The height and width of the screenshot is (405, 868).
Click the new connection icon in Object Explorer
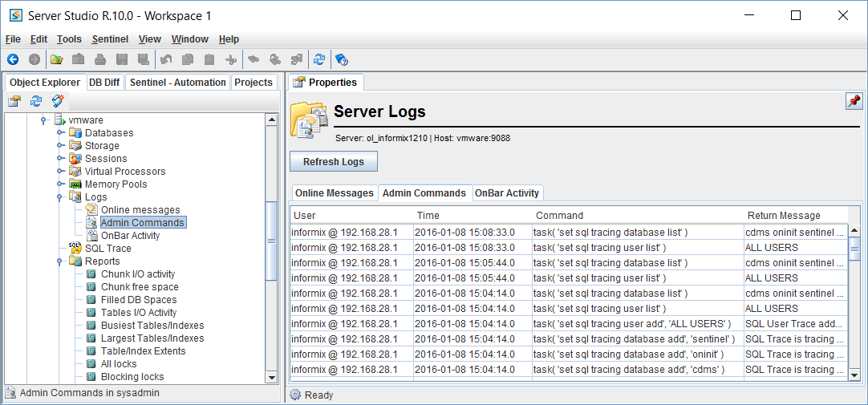click(x=58, y=101)
